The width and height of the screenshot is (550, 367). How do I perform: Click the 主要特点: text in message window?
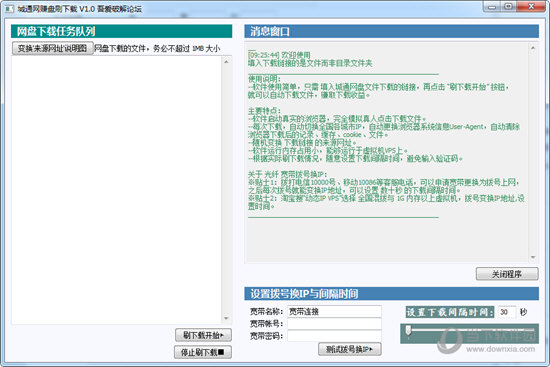[x=264, y=111]
